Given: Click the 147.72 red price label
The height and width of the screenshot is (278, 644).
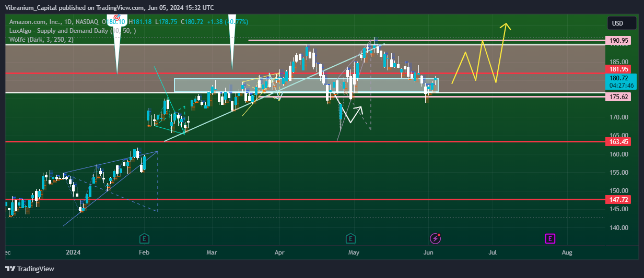Looking at the screenshot, I should point(618,200).
